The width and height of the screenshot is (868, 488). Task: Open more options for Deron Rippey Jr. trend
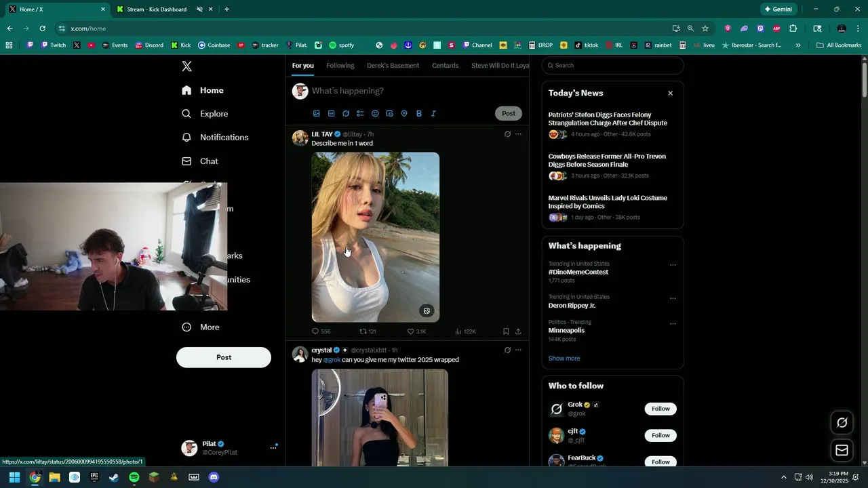673,298
